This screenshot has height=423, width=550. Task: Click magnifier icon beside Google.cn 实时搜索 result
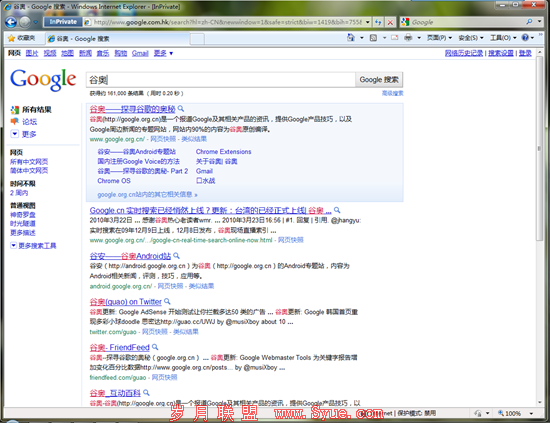337,210
